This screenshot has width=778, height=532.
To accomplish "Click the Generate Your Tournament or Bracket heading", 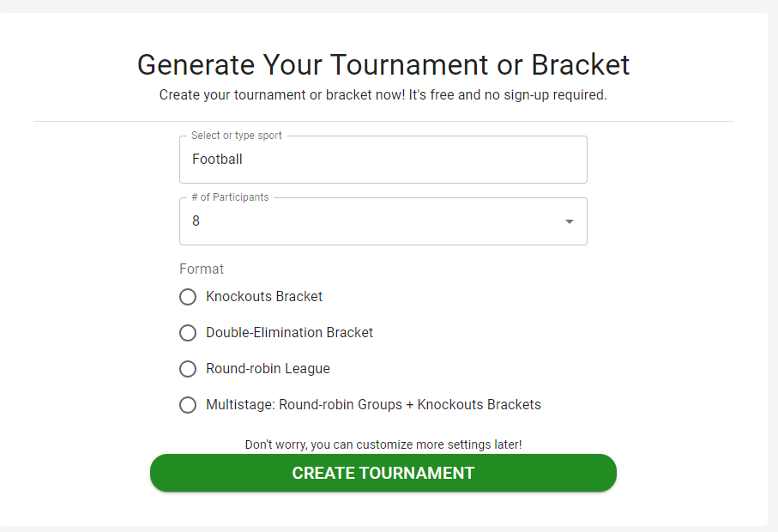I will (x=383, y=65).
